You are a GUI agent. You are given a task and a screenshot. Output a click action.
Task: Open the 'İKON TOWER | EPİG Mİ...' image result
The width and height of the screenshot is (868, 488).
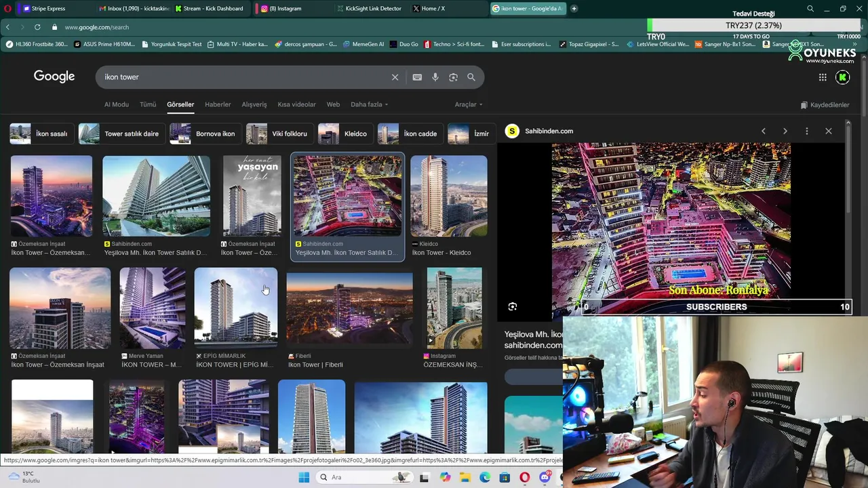click(236, 319)
